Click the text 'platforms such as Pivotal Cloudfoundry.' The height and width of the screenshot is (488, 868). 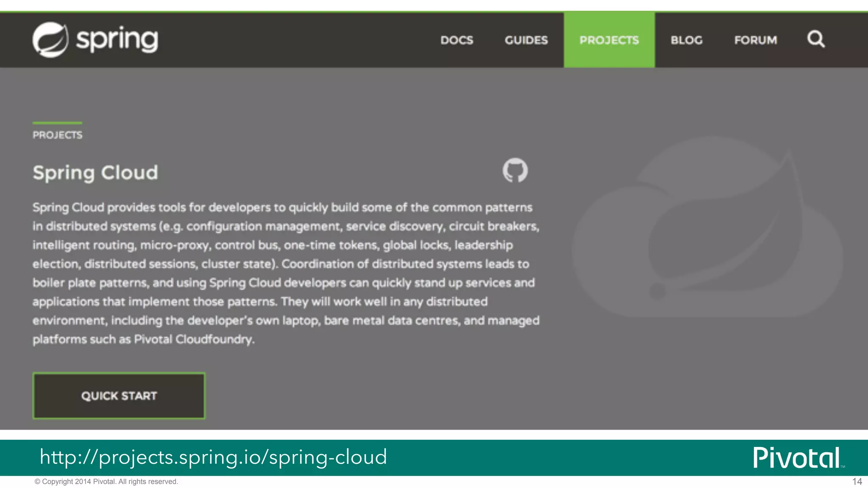pos(144,339)
